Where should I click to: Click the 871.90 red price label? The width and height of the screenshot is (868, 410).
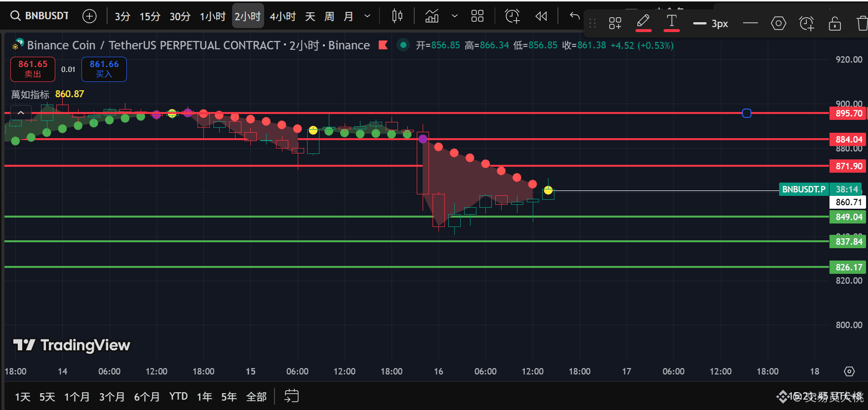tap(848, 166)
